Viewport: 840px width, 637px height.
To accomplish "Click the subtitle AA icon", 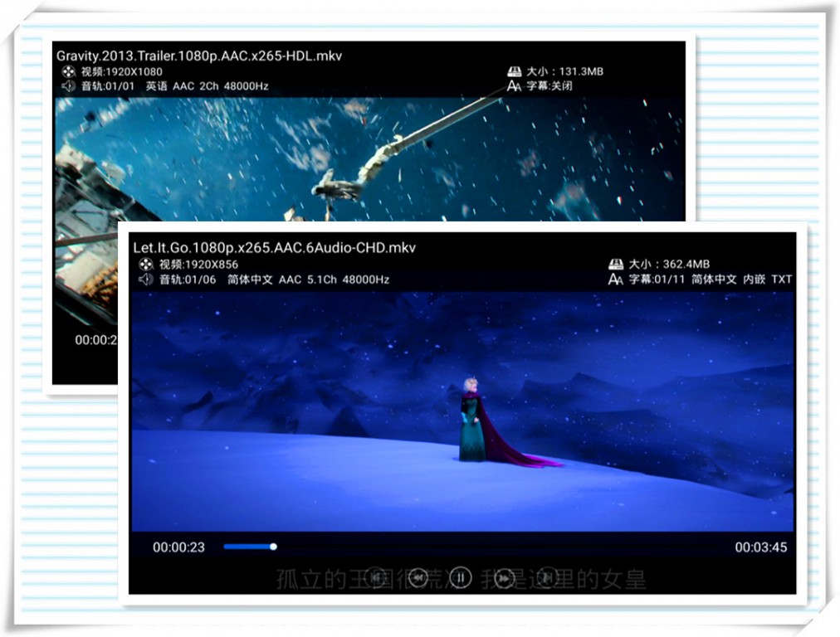I will coord(616,280).
